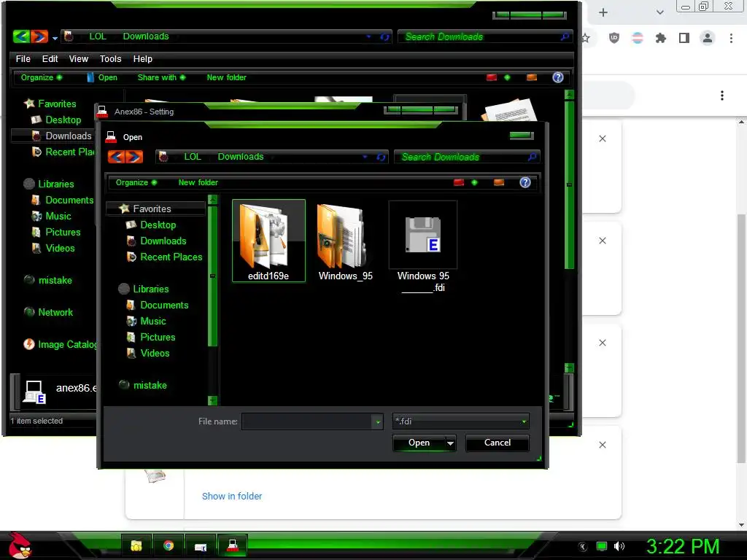Click Open in Explorer toolbar

(102, 77)
